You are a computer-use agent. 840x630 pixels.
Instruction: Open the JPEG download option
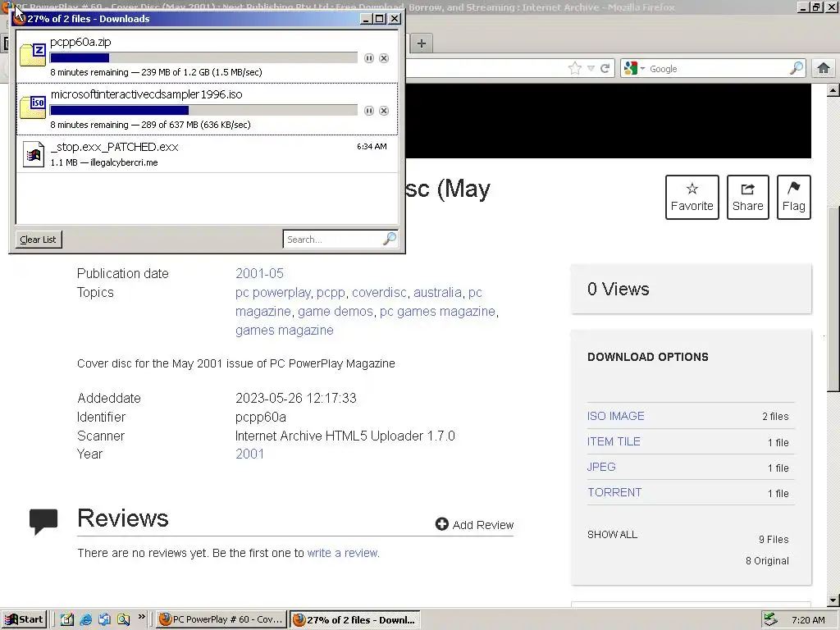click(601, 467)
